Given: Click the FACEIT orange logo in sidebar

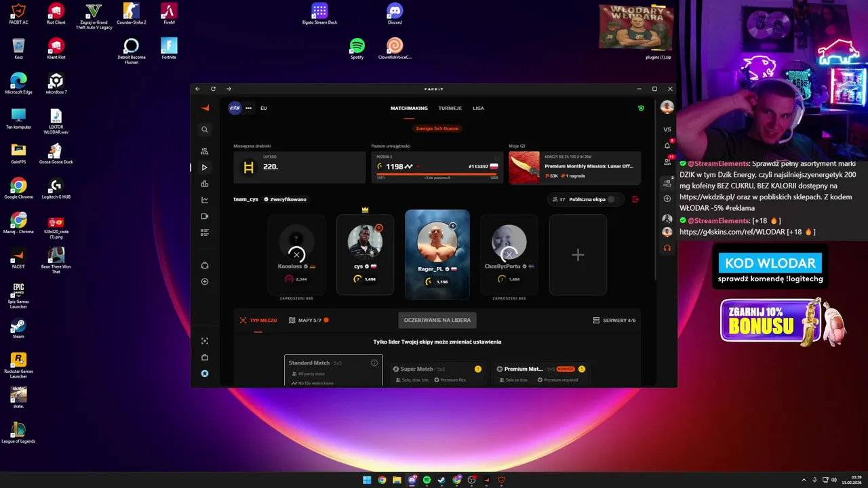Looking at the screenshot, I should pos(205,108).
